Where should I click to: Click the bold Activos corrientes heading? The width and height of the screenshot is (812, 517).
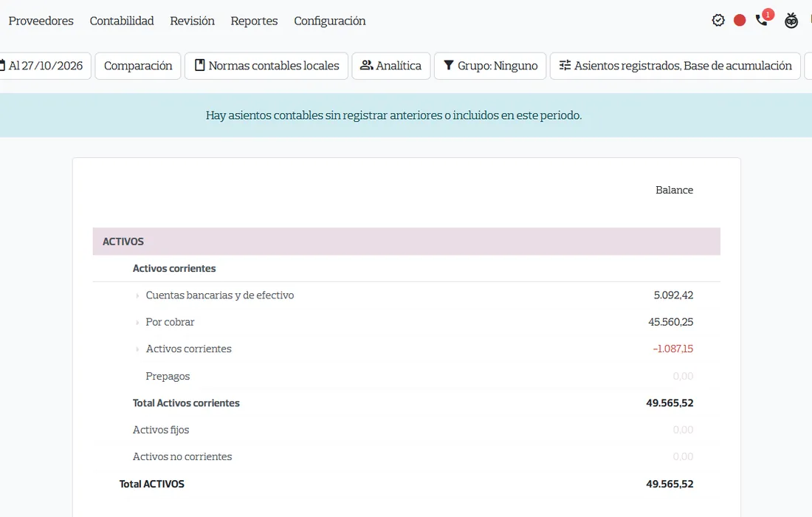tap(174, 268)
